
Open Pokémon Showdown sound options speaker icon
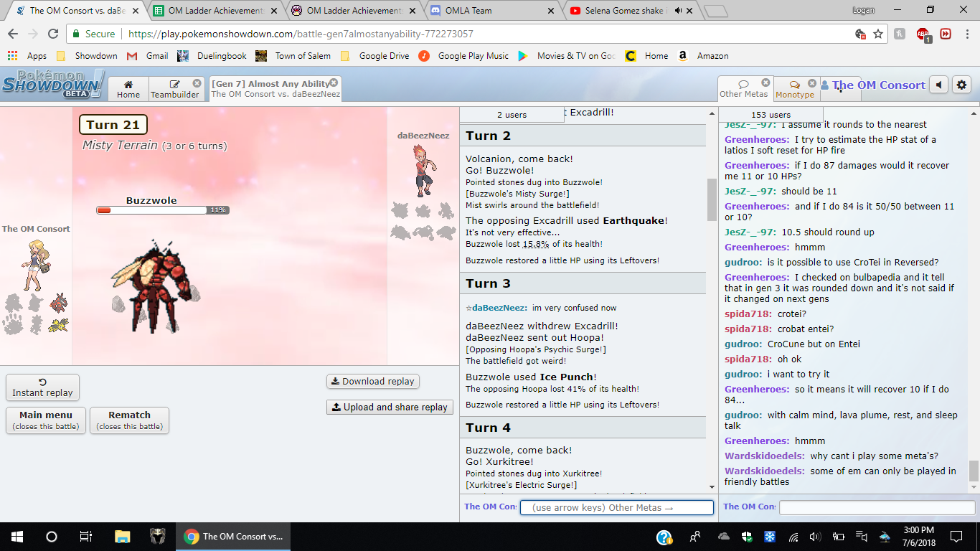pyautogui.click(x=938, y=85)
